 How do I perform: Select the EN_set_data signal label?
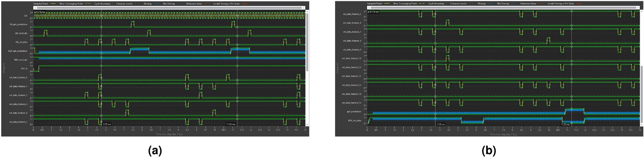click(x=21, y=42)
